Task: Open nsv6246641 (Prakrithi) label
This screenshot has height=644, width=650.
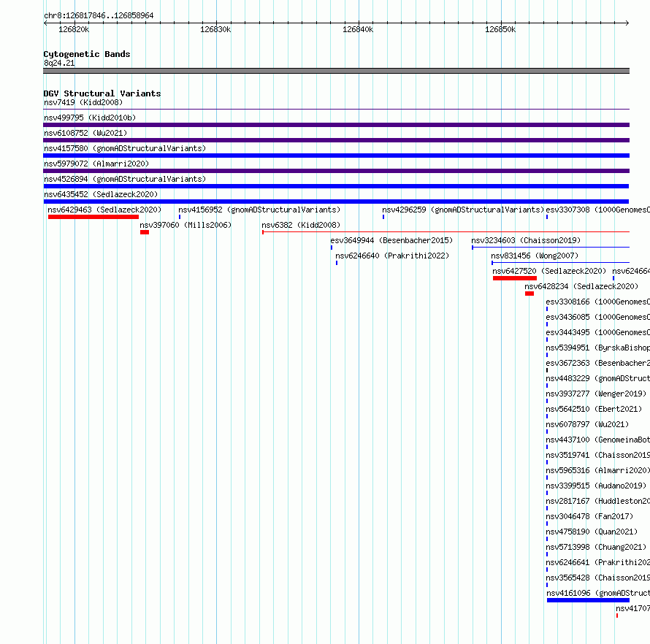Action: coord(597,562)
